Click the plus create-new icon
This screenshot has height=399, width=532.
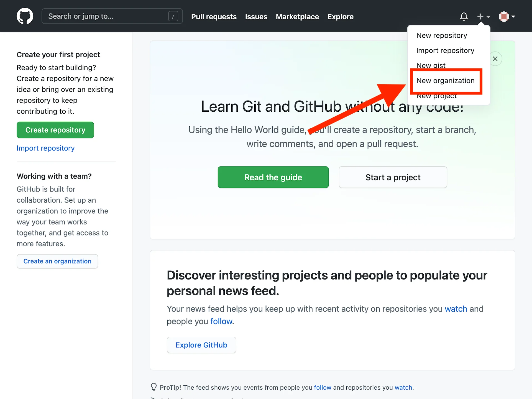pos(481,17)
